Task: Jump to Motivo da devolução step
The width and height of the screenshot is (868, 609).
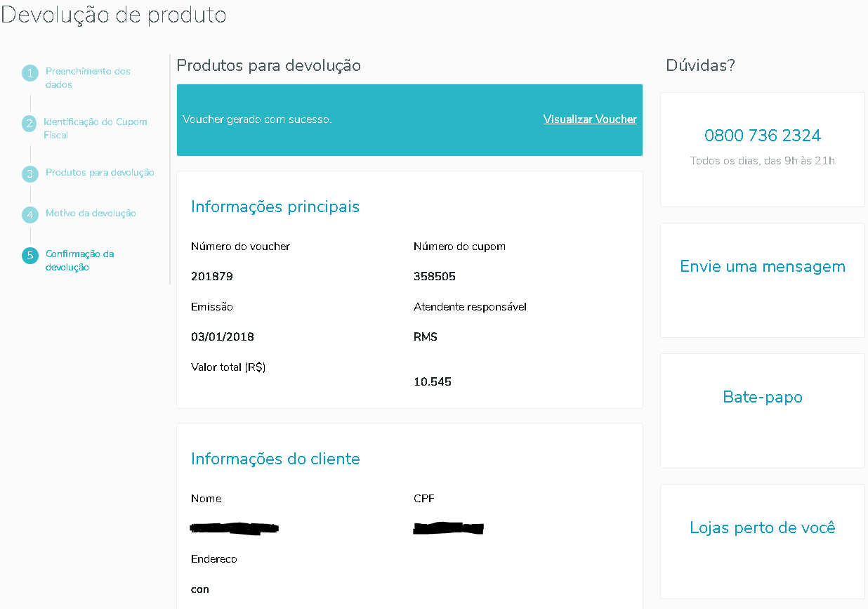Action: (x=91, y=214)
